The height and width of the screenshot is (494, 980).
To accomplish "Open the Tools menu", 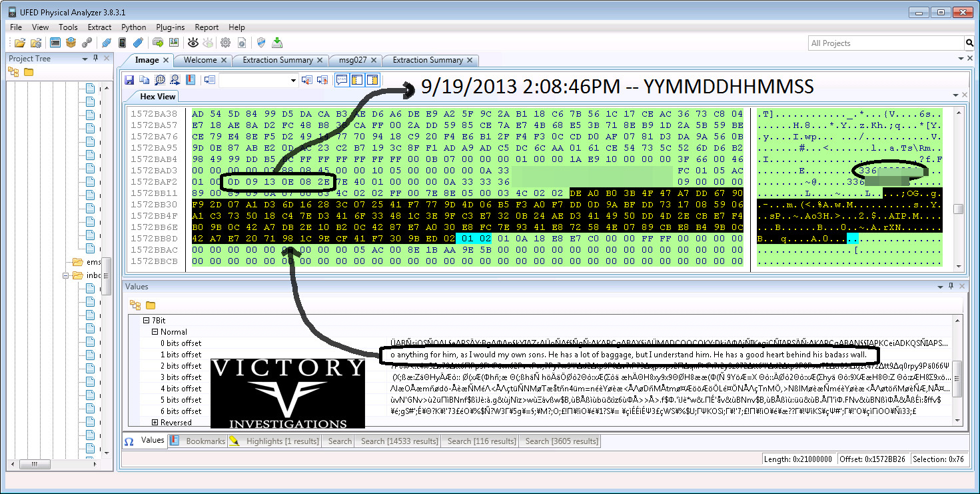I will coord(68,27).
